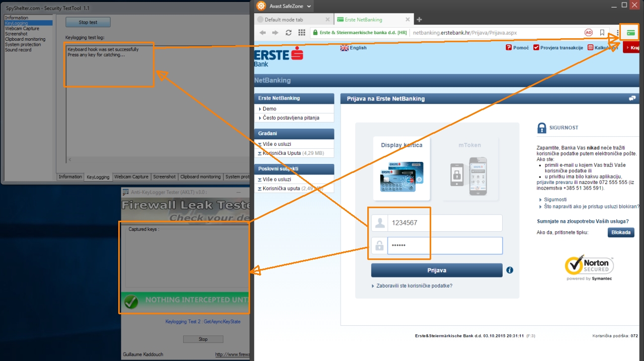
Task: Click the Erste Bank logo
Action: click(x=279, y=56)
